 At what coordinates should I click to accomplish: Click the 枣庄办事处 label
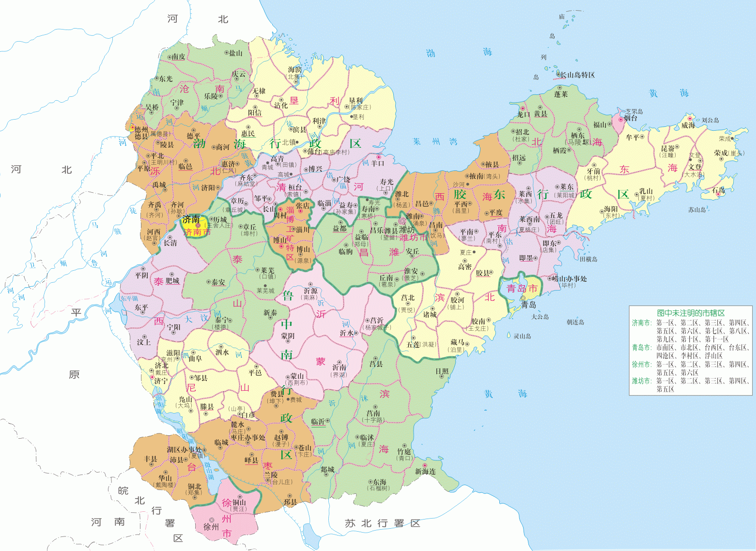pyautogui.click(x=248, y=438)
